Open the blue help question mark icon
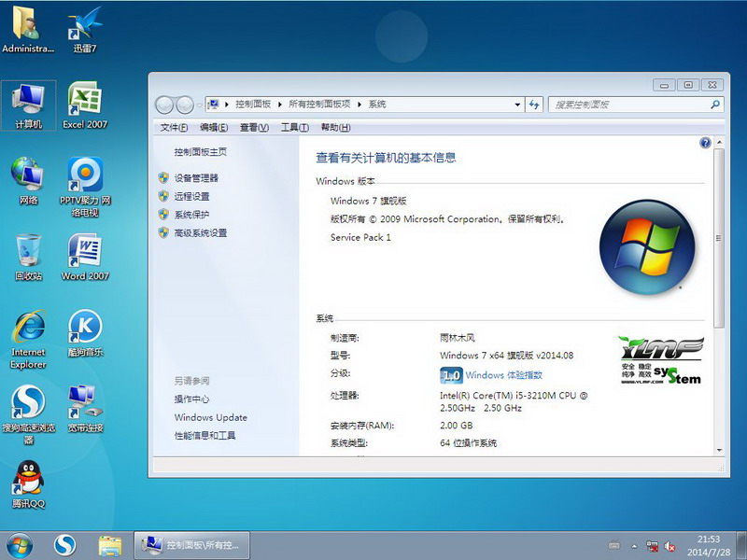This screenshot has height=560, width=747. tap(705, 143)
